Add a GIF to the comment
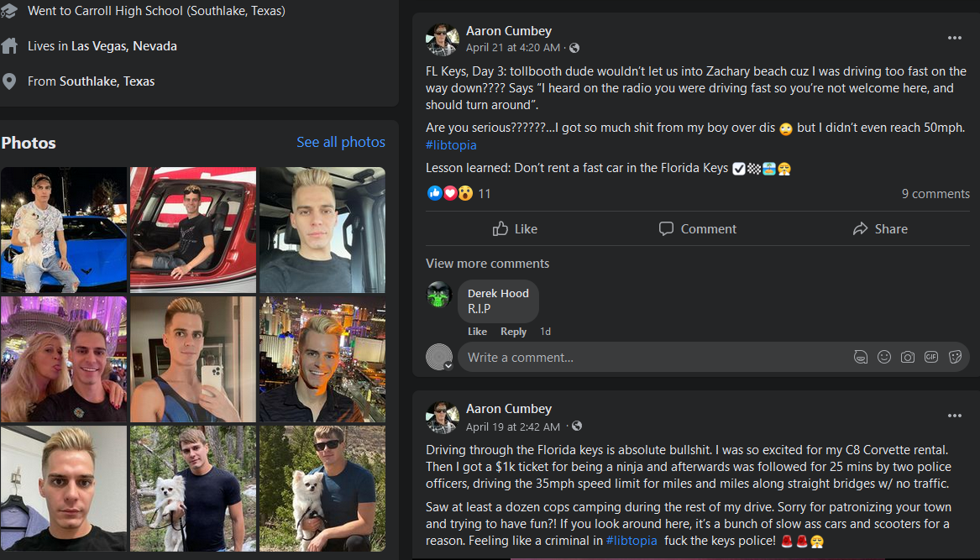This screenshot has width=980, height=560. point(930,357)
